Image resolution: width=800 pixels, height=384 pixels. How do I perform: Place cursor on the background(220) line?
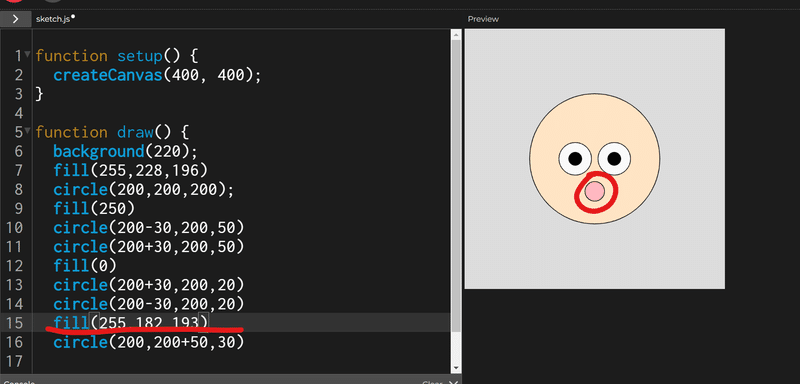[x=125, y=151]
